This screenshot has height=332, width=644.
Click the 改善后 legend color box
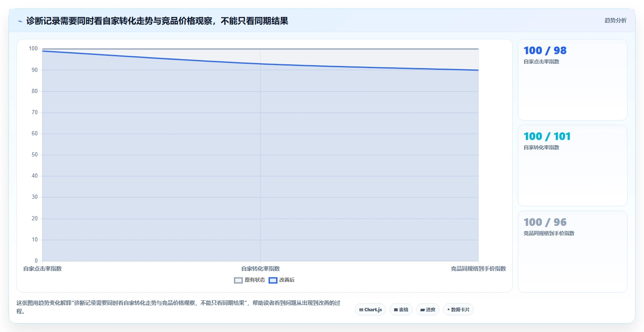coord(273,280)
